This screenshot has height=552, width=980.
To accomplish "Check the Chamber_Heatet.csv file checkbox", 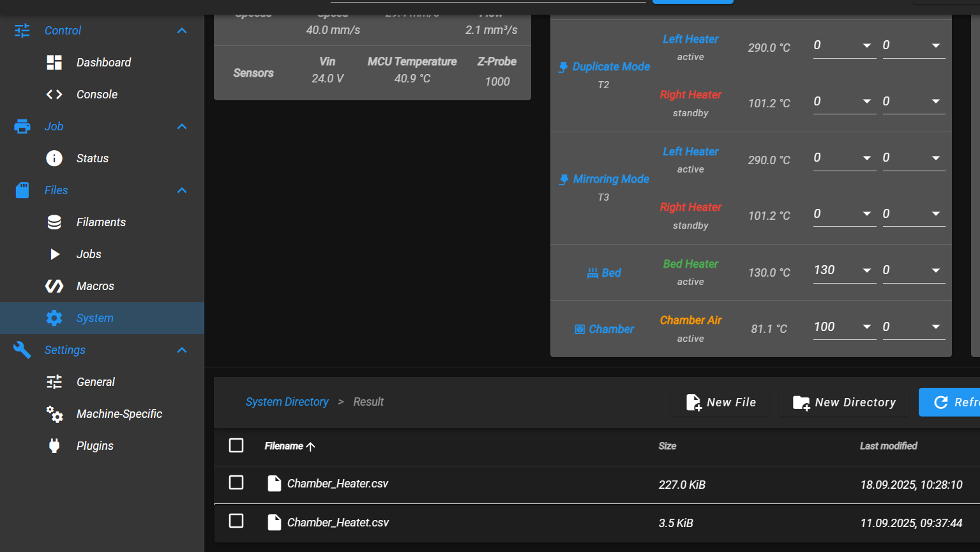I will coord(236,521).
